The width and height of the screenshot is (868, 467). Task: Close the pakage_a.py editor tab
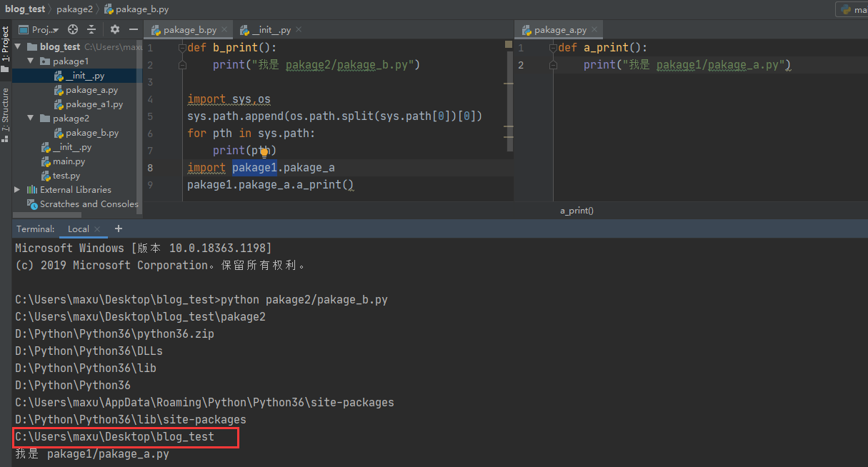click(595, 30)
